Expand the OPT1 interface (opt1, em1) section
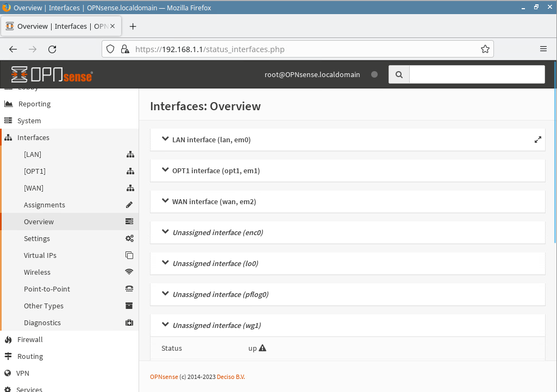Screen dimensions: 557x392 (x=216, y=170)
